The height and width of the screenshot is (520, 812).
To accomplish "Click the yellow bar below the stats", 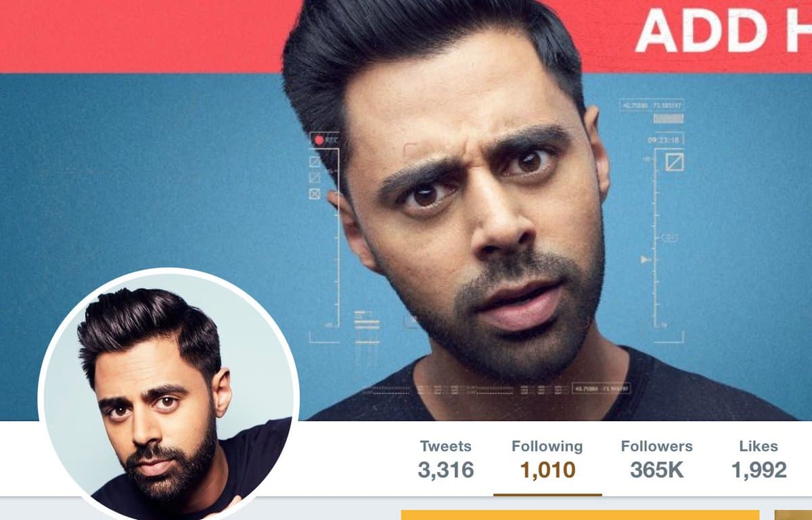I will (x=580, y=515).
